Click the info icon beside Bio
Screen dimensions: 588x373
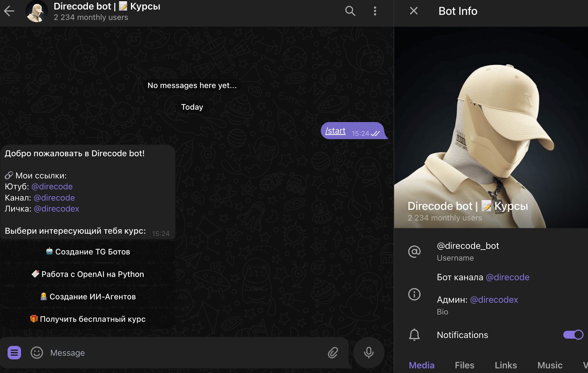(414, 294)
